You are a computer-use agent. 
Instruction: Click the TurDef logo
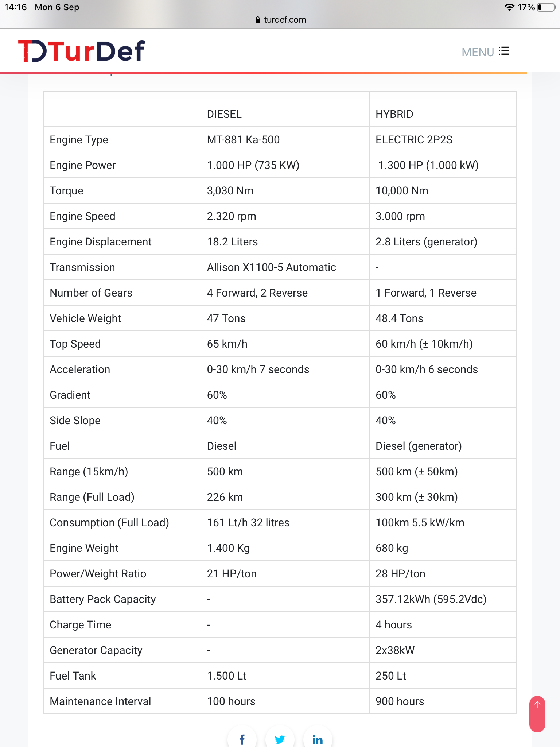(x=82, y=51)
